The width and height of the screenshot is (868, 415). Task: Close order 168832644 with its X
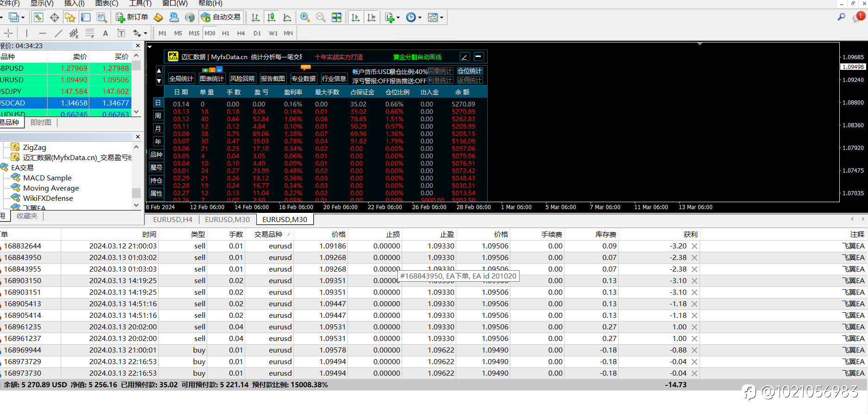click(694, 246)
